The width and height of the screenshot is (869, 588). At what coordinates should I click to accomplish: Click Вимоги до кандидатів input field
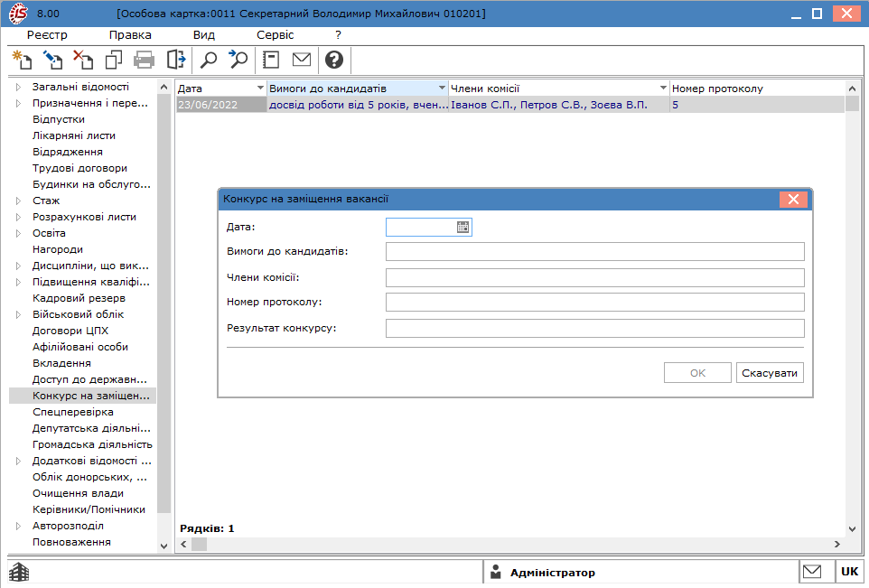point(595,252)
